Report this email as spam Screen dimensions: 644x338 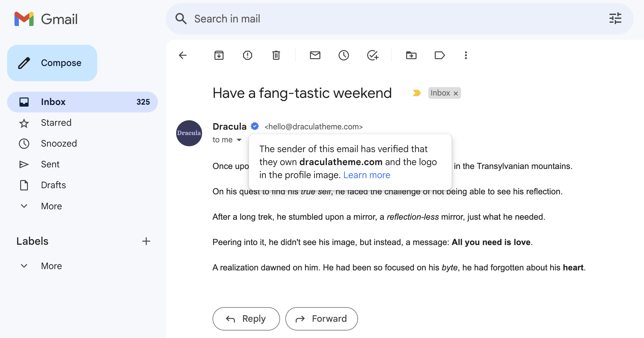(247, 55)
